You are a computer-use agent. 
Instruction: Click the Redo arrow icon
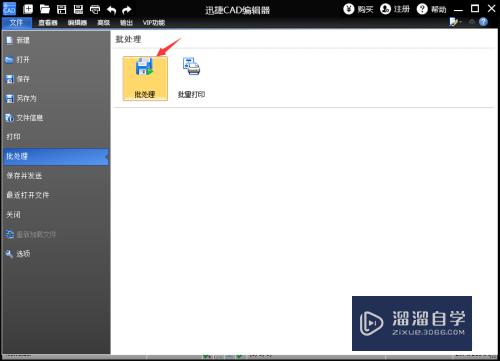pos(127,10)
